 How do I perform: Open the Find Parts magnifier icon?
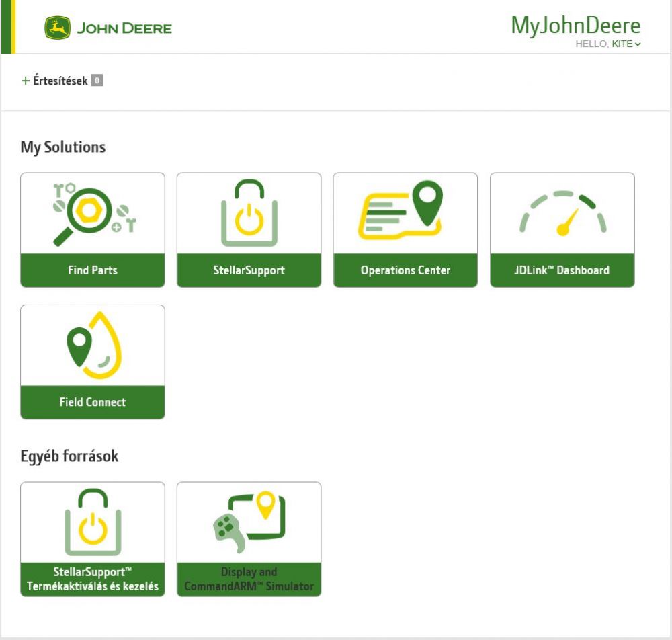pyautogui.click(x=93, y=214)
